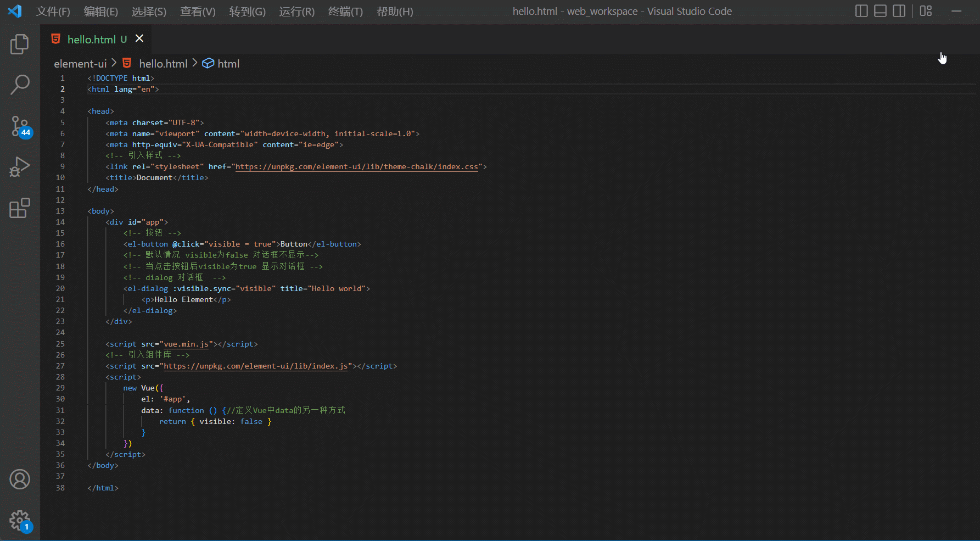Open the Manage gear settings icon

(x=21, y=521)
